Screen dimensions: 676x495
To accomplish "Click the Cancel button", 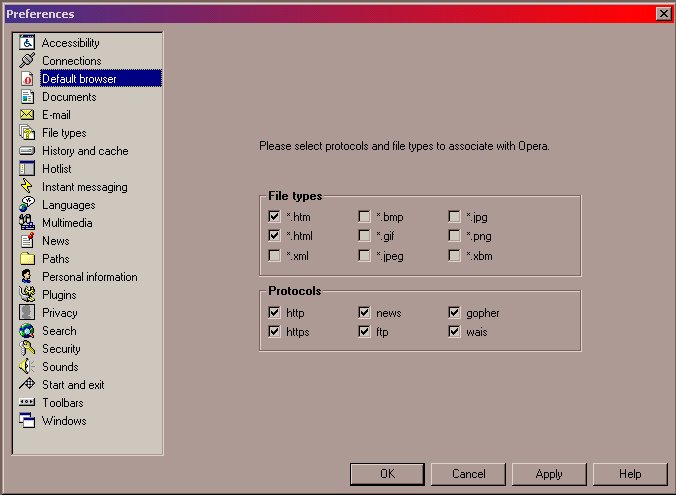I will tap(468, 474).
